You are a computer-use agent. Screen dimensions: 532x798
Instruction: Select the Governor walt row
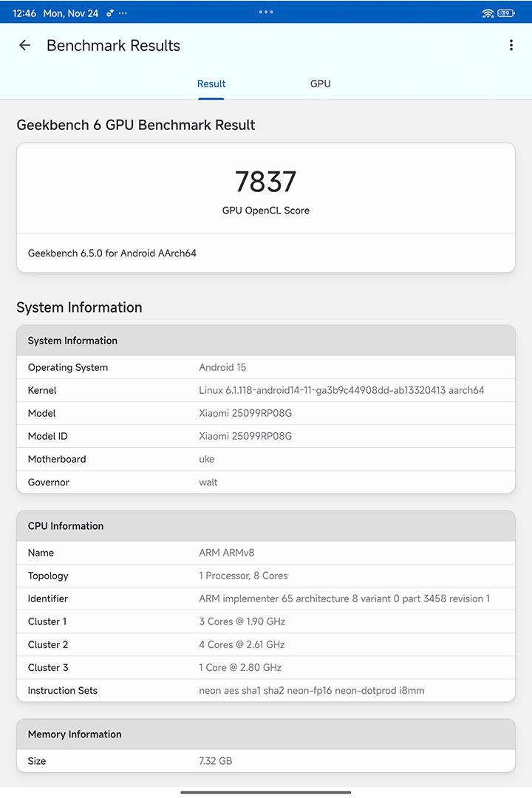tap(265, 482)
